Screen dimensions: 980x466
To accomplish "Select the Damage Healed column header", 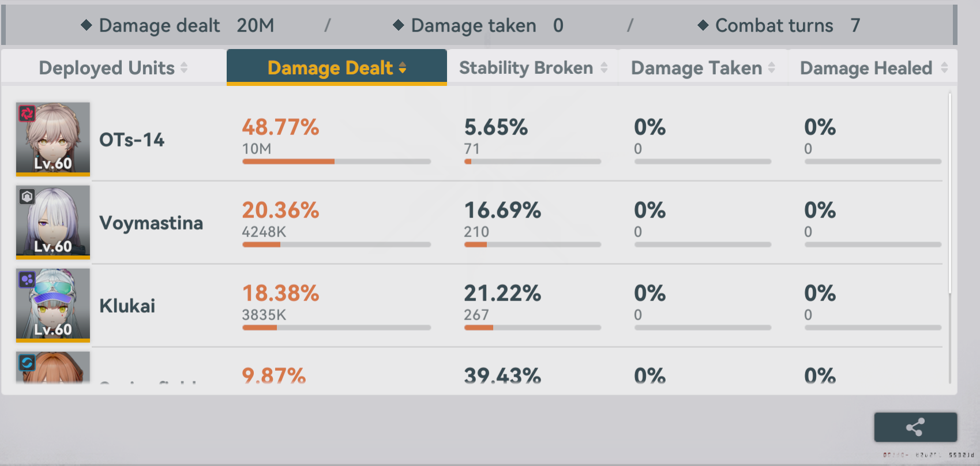I will click(x=873, y=67).
